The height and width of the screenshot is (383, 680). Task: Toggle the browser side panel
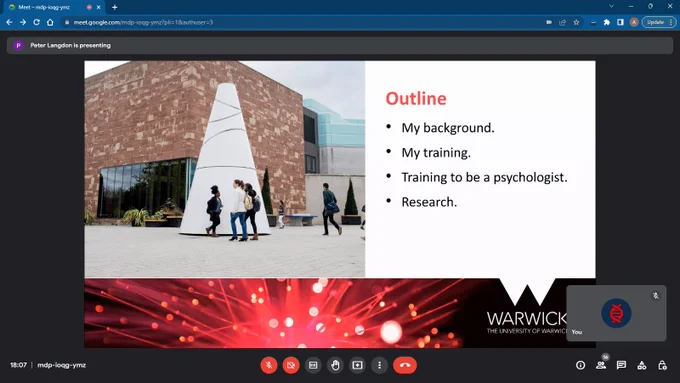pyautogui.click(x=620, y=22)
